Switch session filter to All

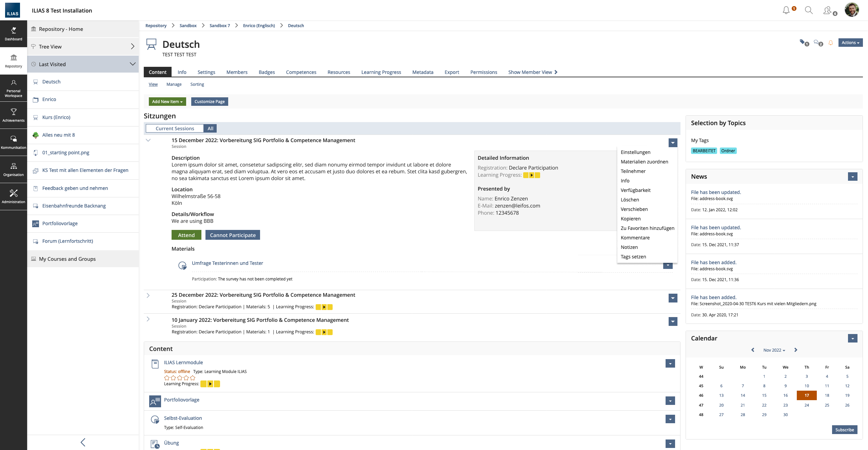(x=210, y=129)
